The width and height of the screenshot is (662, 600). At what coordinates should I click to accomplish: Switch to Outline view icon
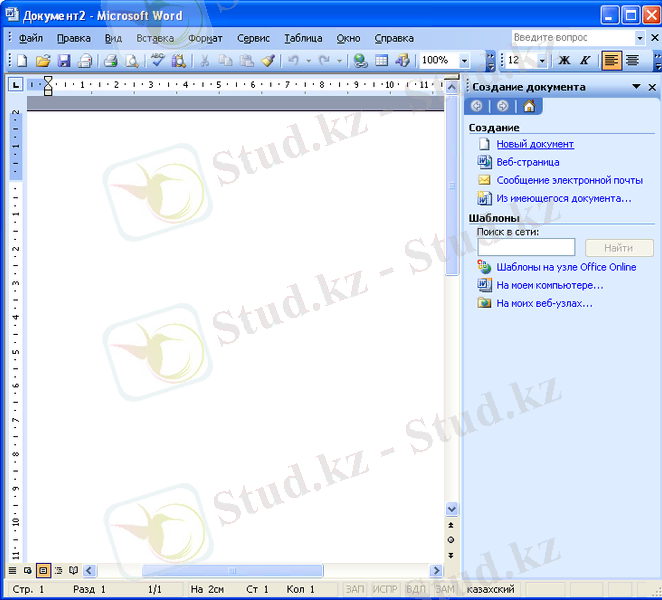[x=58, y=571]
